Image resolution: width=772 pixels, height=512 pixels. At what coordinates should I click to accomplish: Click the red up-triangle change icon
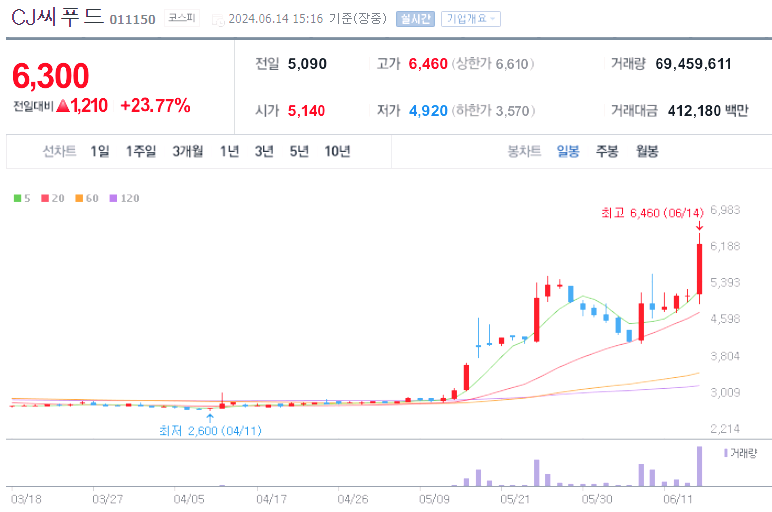(63, 105)
